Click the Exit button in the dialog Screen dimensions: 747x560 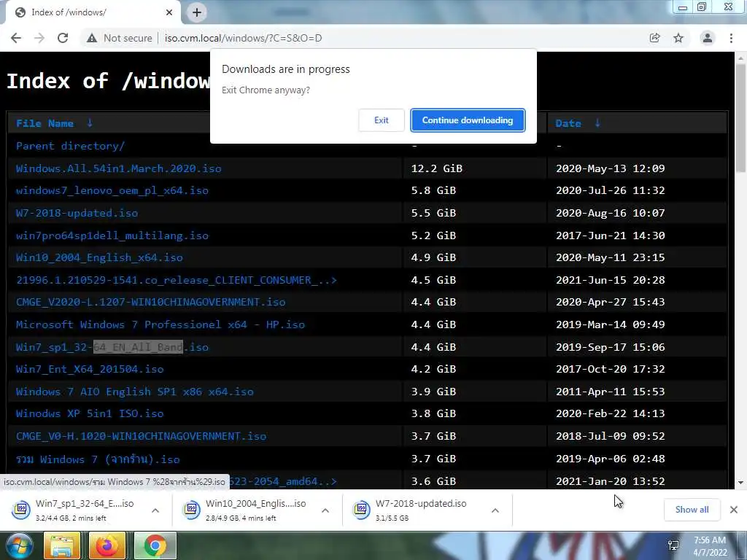(x=381, y=120)
